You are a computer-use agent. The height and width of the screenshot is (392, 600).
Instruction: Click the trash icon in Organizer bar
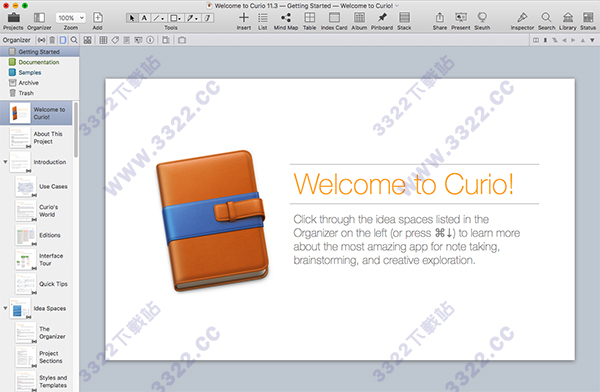pyautogui.click(x=52, y=40)
